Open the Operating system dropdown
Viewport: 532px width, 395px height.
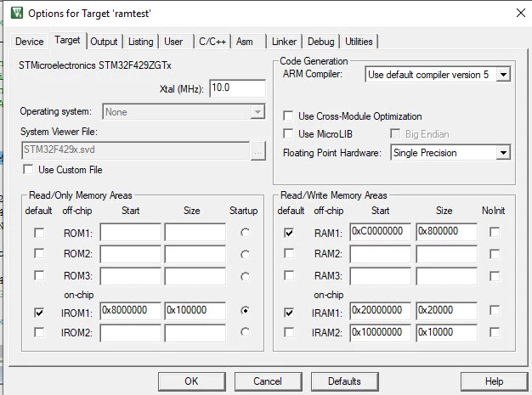tap(258, 111)
